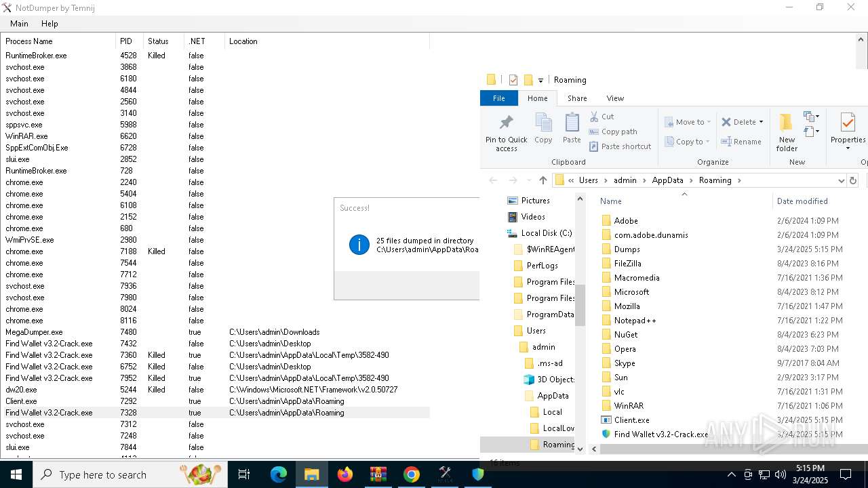868x488 pixels.
Task: Sort by Process Name column header
Action: [x=58, y=41]
